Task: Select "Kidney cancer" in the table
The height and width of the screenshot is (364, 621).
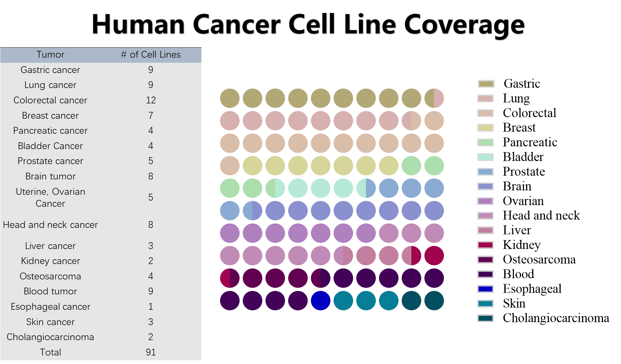Action: coord(51,261)
